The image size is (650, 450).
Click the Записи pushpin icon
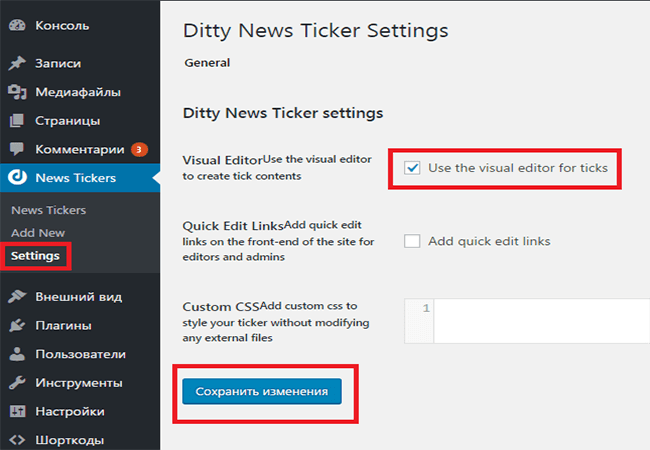(17, 63)
